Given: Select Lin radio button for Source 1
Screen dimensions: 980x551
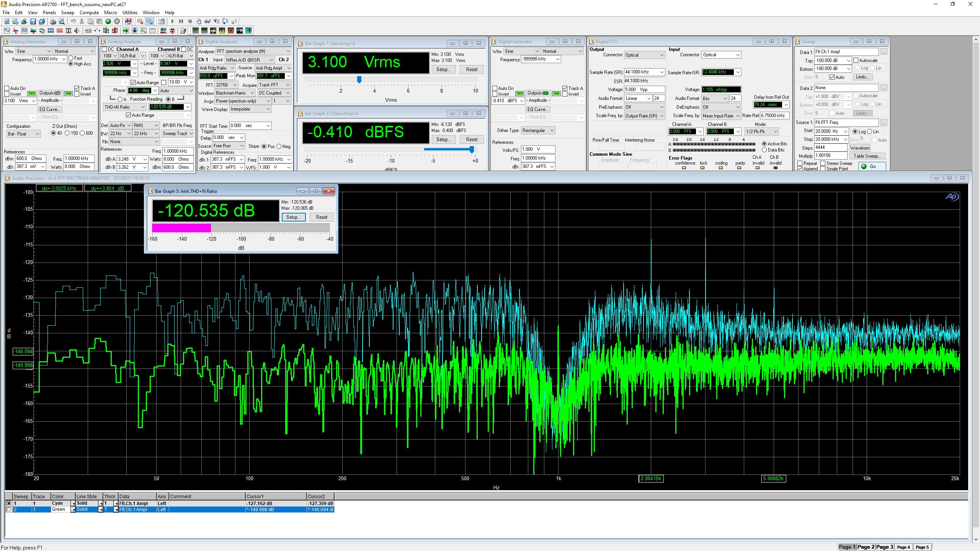Looking at the screenshot, I should coord(870,132).
